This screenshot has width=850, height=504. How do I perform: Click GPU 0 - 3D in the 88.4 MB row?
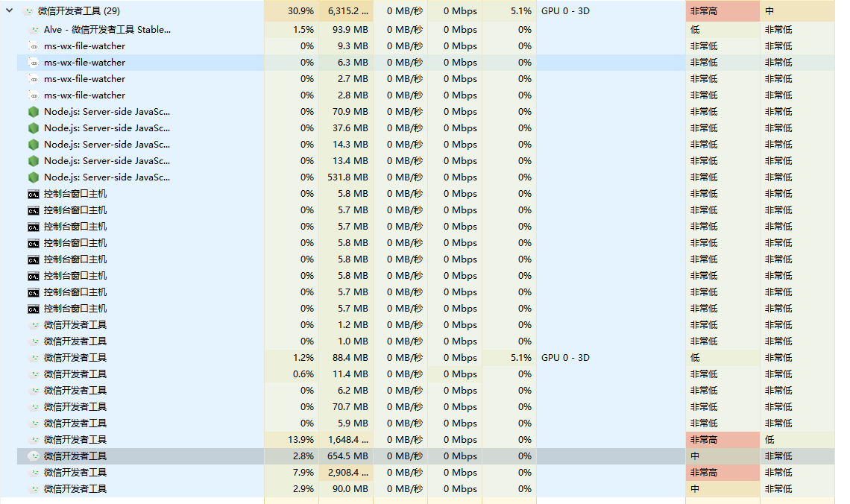565,358
